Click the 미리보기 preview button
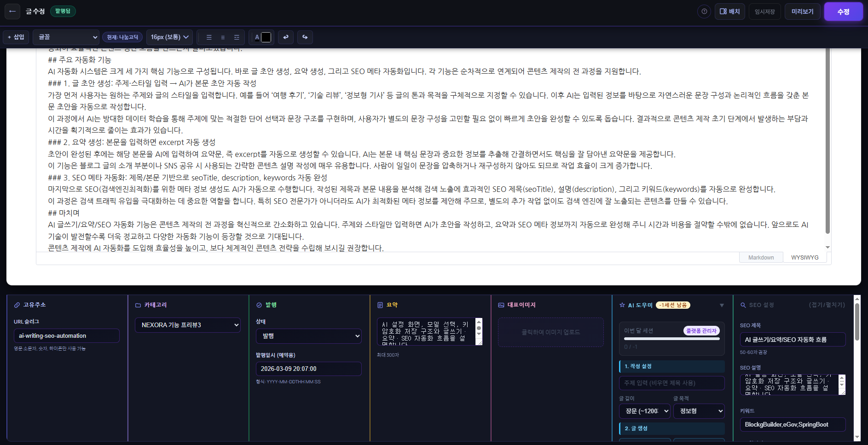Viewport: 868px width, 445px height. 802,12
